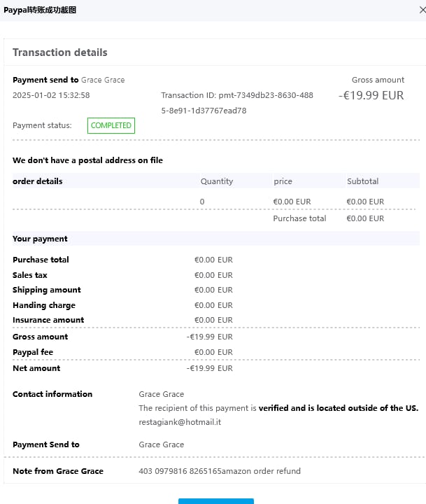Click the Paypal fee row label
Viewport: 426px width, 504px height.
coord(33,352)
